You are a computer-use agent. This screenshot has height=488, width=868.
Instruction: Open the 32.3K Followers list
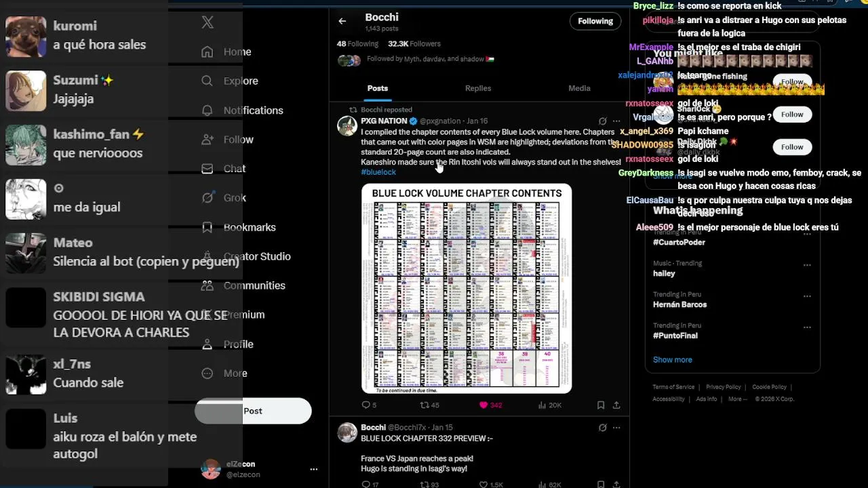click(414, 43)
